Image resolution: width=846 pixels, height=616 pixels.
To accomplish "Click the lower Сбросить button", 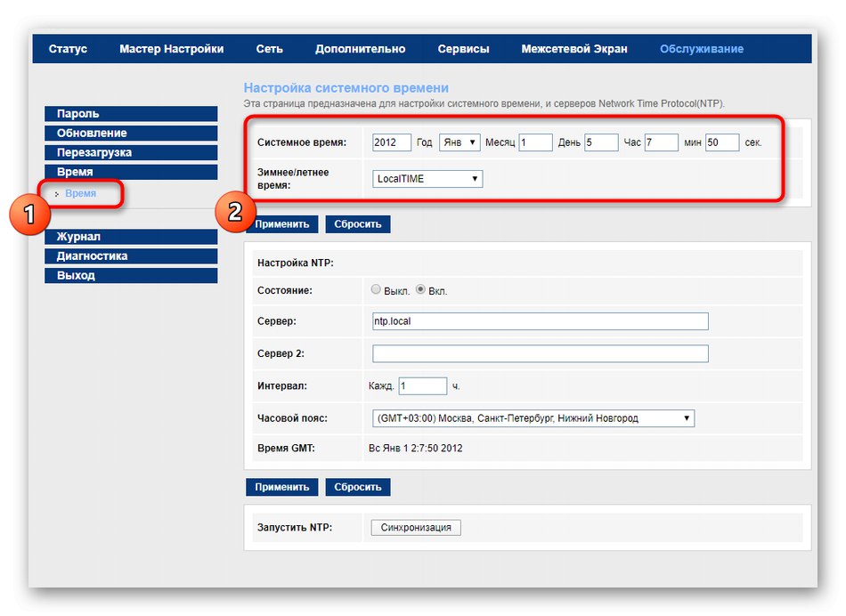I will (358, 487).
